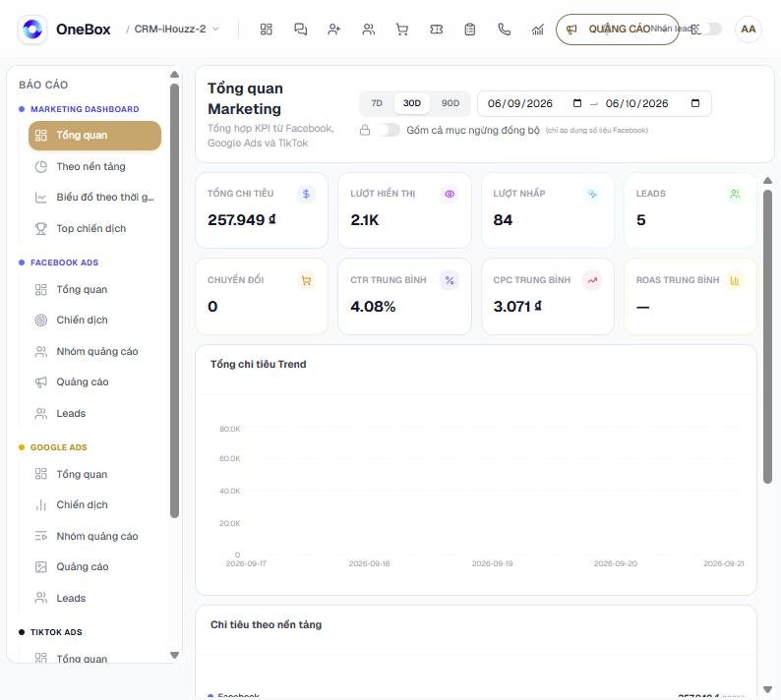The width and height of the screenshot is (781, 700).
Task: Open the customers people icon in top bar
Action: click(368, 29)
